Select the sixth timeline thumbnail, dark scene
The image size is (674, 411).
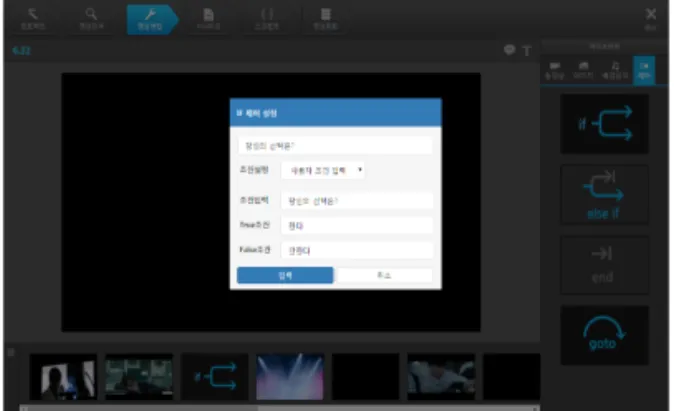[x=441, y=377]
